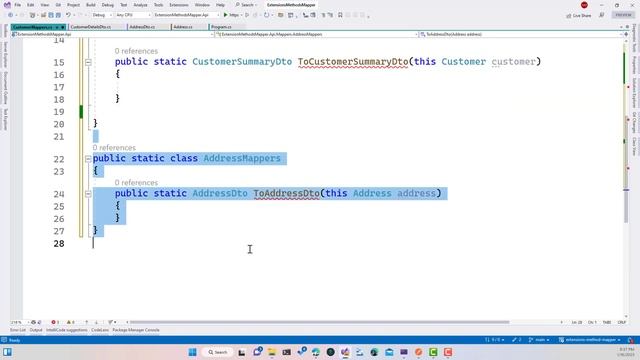Click the account avatar icon
Viewport: 640px width, 360px height.
point(584,5)
